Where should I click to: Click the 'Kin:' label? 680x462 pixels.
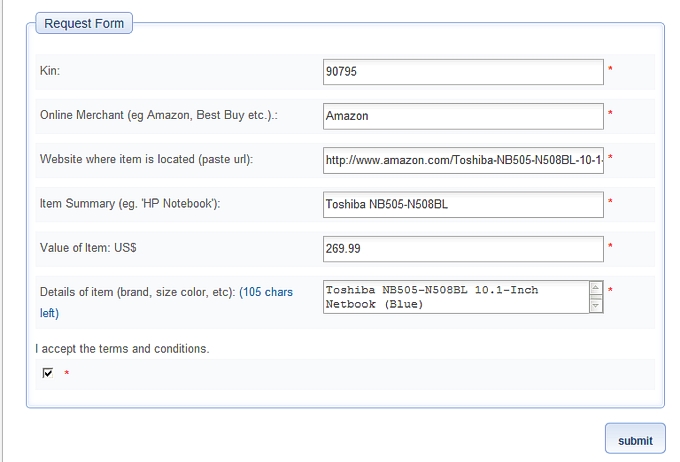click(51, 72)
